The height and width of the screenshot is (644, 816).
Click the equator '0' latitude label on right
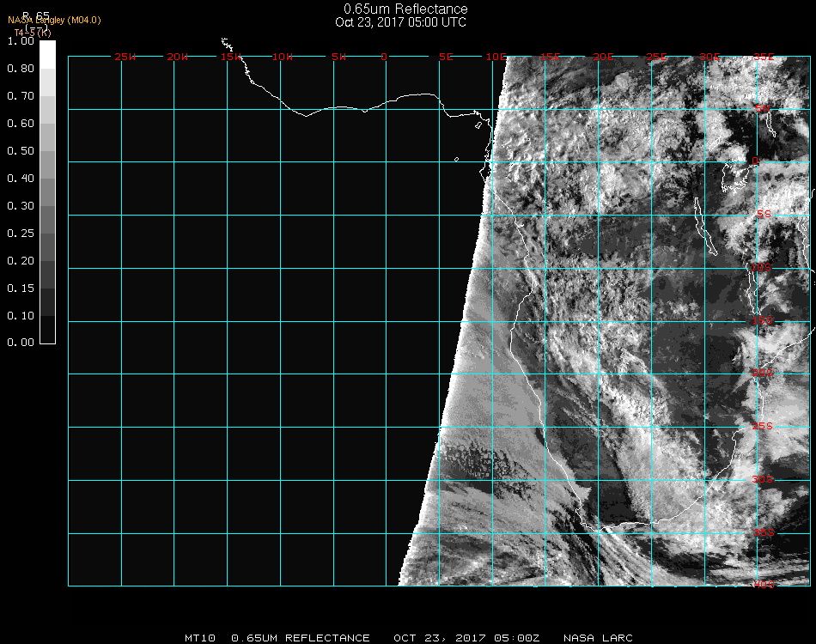pos(755,161)
